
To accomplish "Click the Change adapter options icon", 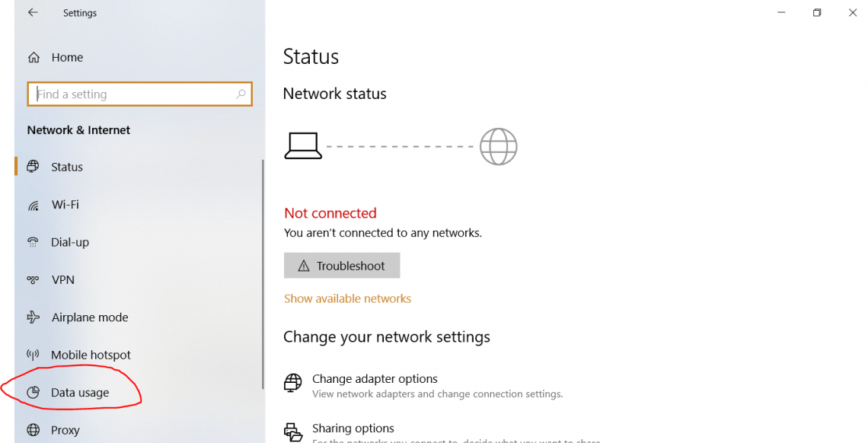I will (x=293, y=383).
